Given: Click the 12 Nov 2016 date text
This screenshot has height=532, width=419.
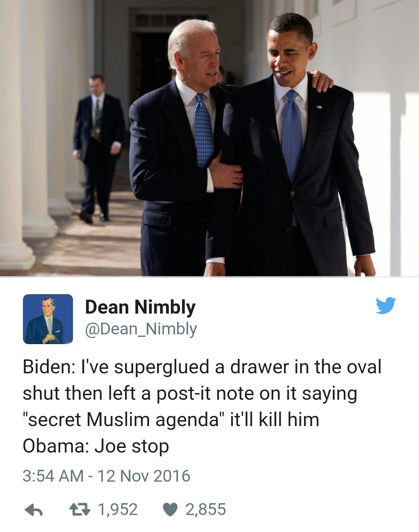Looking at the screenshot, I should (x=144, y=476).
